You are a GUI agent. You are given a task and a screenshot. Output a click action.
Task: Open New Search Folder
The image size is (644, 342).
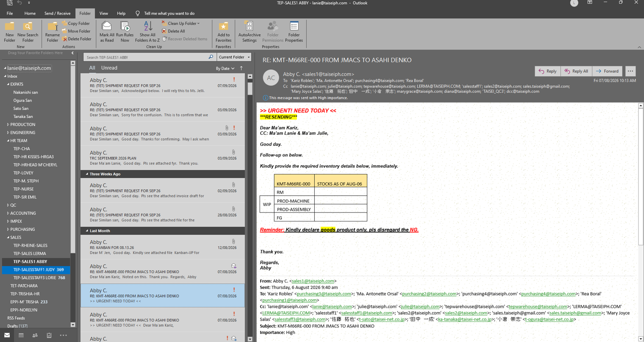pyautogui.click(x=28, y=32)
